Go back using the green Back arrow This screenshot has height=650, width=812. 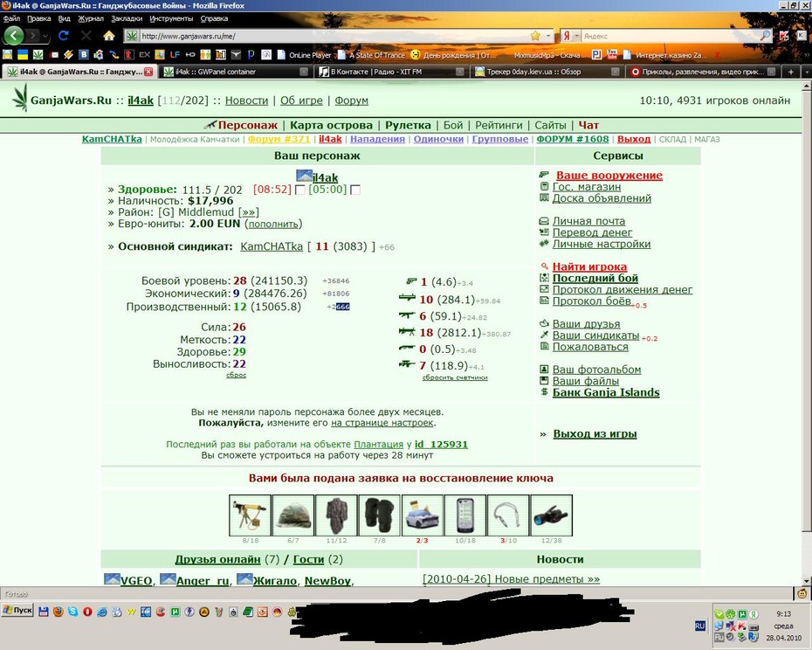pyautogui.click(x=14, y=36)
